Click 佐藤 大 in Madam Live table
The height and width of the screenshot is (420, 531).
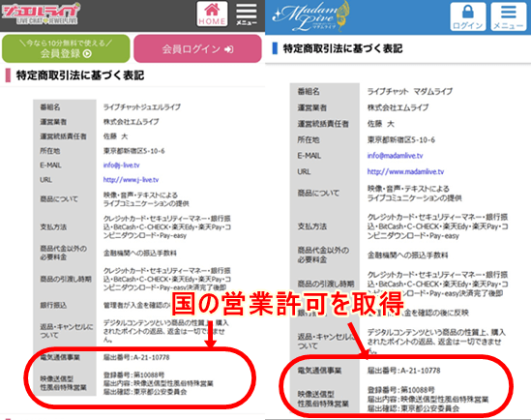(381, 124)
